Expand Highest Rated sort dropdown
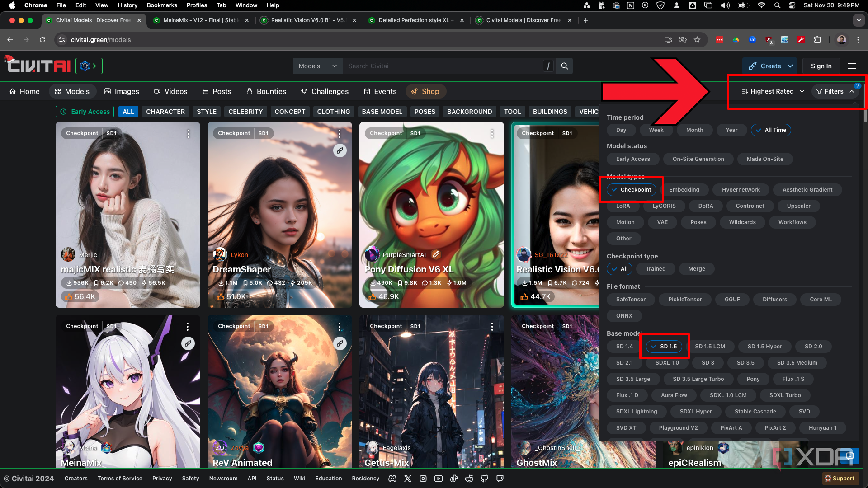 [x=773, y=91]
